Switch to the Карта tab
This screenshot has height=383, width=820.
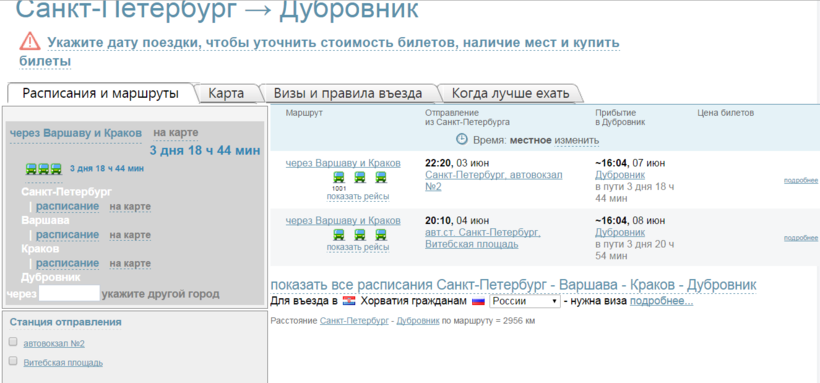226,94
